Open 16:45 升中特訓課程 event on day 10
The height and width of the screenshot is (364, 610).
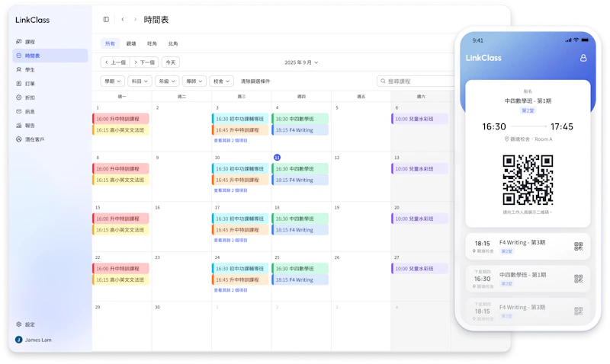coord(240,180)
